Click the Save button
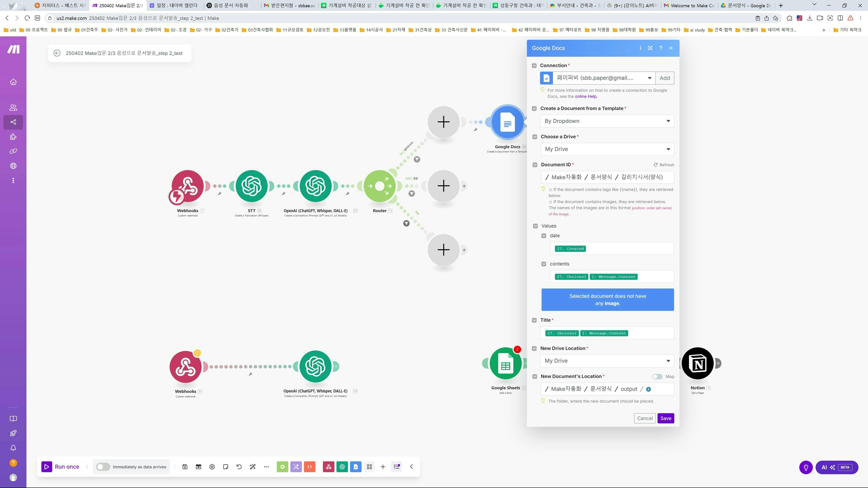The height and width of the screenshot is (488, 868). click(x=665, y=418)
